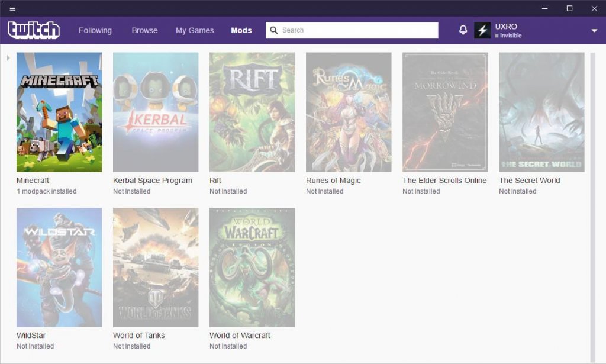The image size is (606, 364).
Task: Select the Rift game cover
Action: 252,112
